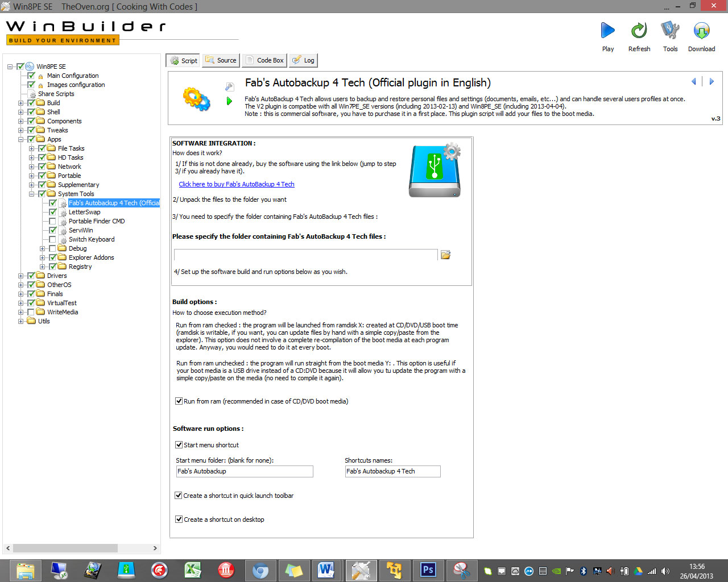
Task: Select Fab's Autobackup 4 Tech tree item
Action: tap(114, 203)
